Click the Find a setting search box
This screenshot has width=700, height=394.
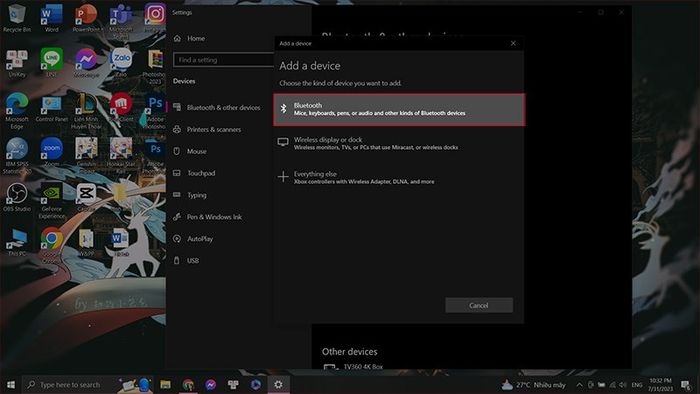click(x=223, y=60)
